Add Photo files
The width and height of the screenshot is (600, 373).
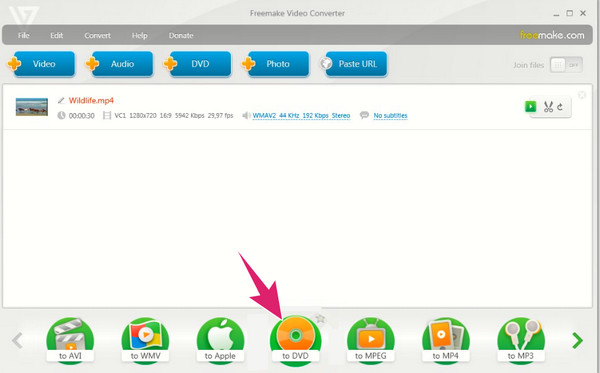click(276, 64)
